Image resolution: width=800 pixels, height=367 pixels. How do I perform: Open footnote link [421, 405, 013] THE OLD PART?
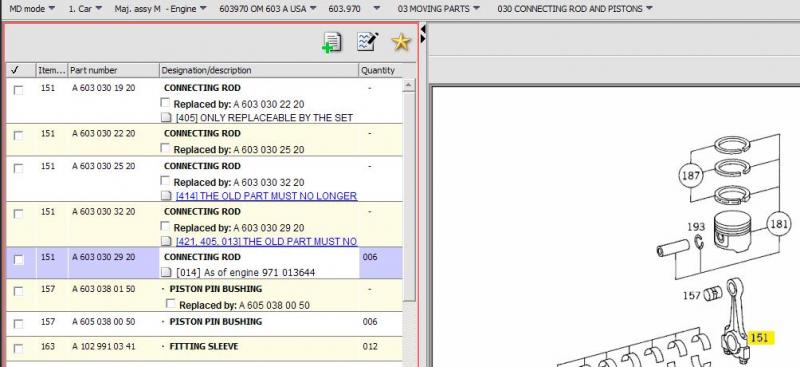click(x=266, y=241)
